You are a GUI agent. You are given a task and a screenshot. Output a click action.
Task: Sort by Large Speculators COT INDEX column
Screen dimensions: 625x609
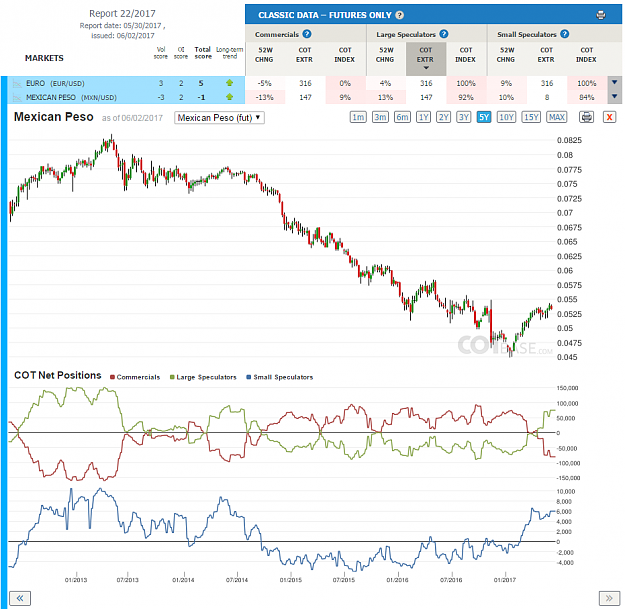466,55
